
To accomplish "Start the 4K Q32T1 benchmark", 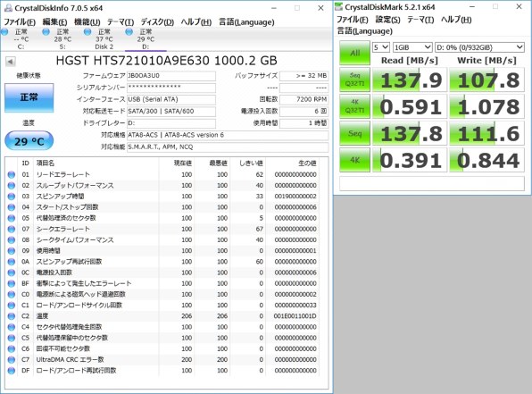I will tap(354, 106).
